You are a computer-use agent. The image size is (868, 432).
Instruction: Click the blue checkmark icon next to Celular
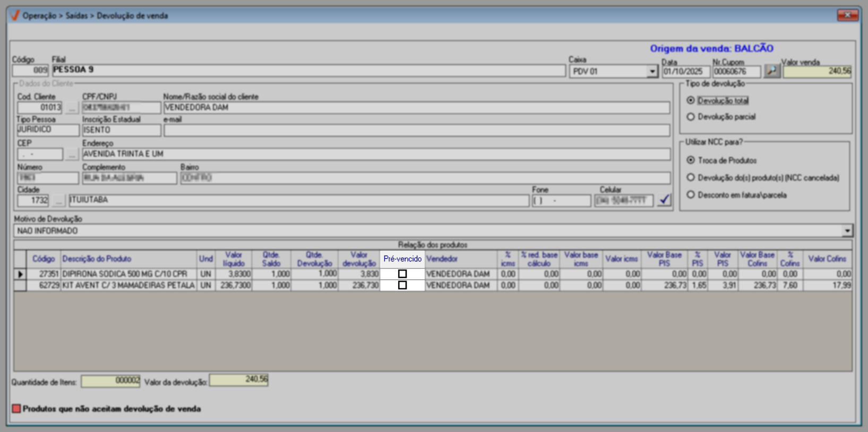664,200
